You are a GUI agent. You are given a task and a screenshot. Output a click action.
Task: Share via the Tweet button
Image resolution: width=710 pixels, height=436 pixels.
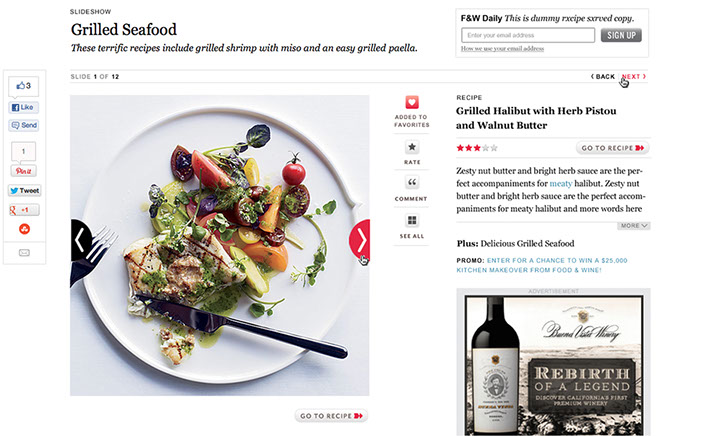(x=24, y=191)
